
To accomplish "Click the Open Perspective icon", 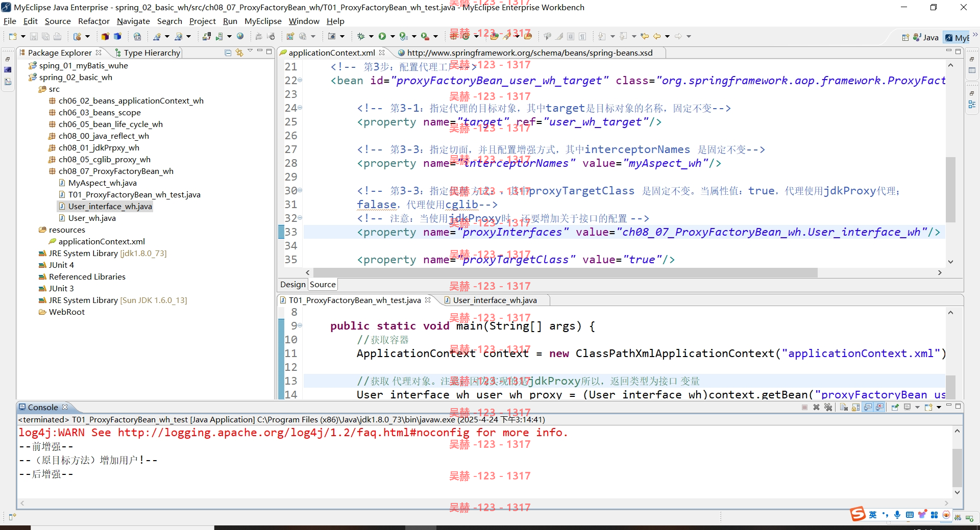I will (x=905, y=37).
